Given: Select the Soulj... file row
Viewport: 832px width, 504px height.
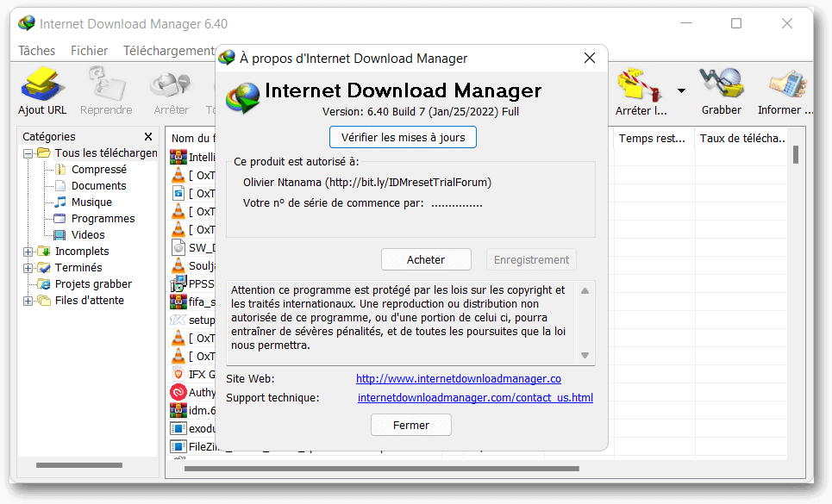Looking at the screenshot, I should point(193,265).
